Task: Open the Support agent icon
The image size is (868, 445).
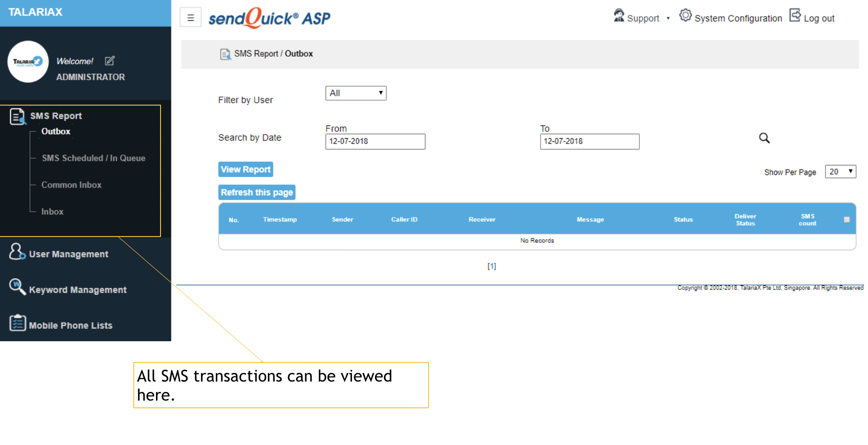Action: point(619,15)
